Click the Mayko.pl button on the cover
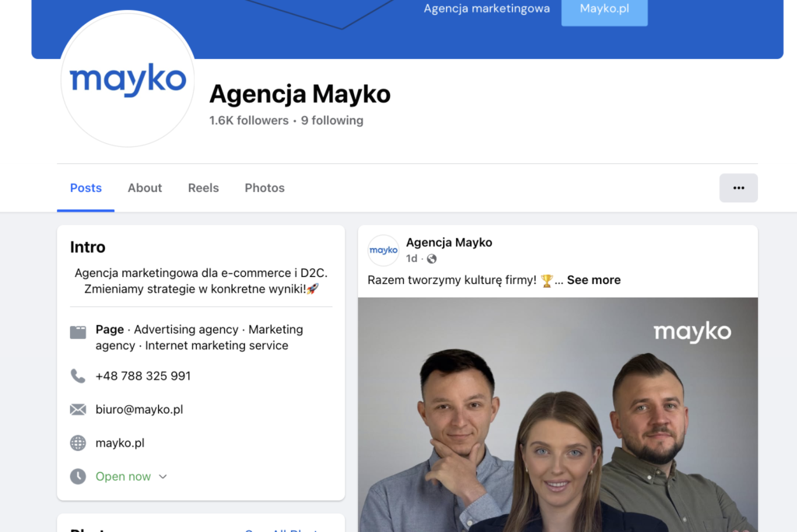This screenshot has width=797, height=532. (x=604, y=12)
